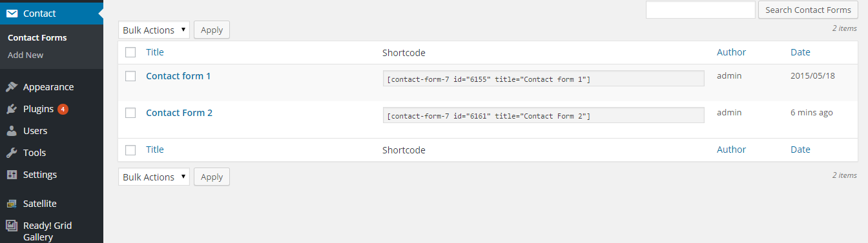868x243 pixels.
Task: Open the top Bulk Actions dropdown
Action: coord(154,30)
